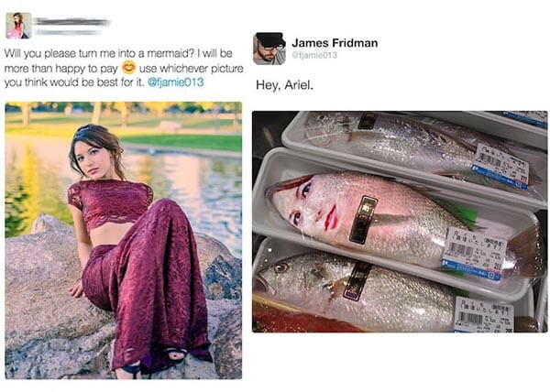Click the requester's small profile avatar
The height and width of the screenshot is (392, 550).
[x=17, y=25]
